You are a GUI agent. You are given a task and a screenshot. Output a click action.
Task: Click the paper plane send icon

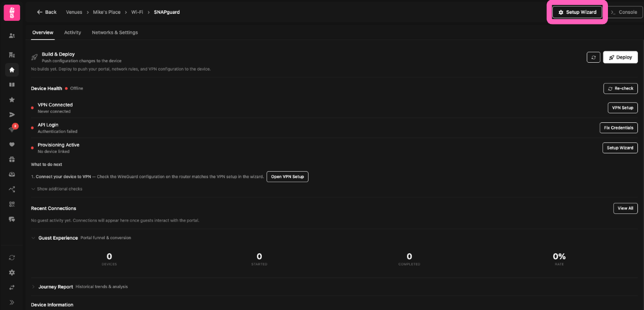pos(12,115)
